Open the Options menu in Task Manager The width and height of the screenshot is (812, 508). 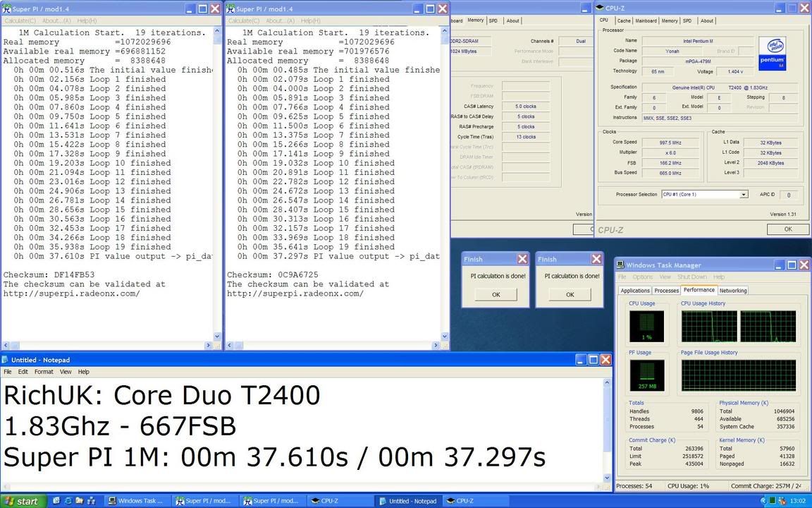coord(643,277)
